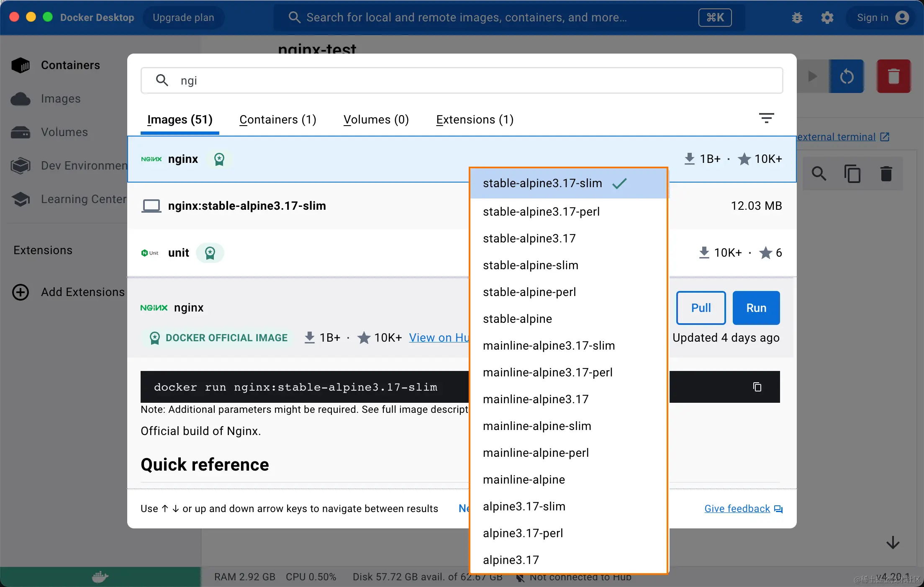924x587 pixels.
Task: Click the filter icon in search results
Action: point(766,118)
